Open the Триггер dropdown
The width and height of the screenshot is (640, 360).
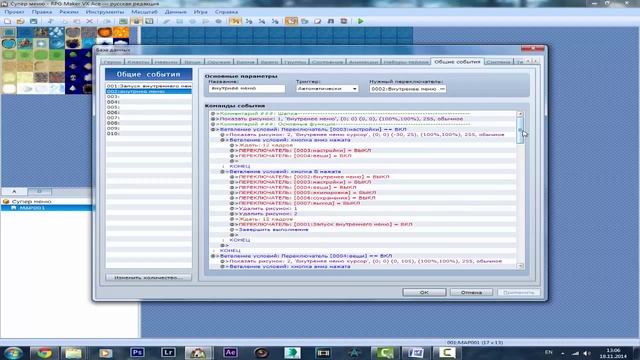[327, 89]
